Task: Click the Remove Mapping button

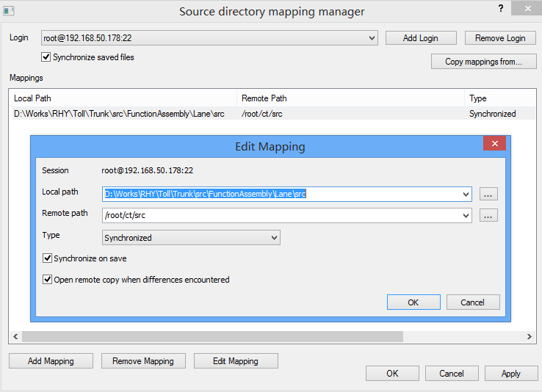Action: [143, 361]
